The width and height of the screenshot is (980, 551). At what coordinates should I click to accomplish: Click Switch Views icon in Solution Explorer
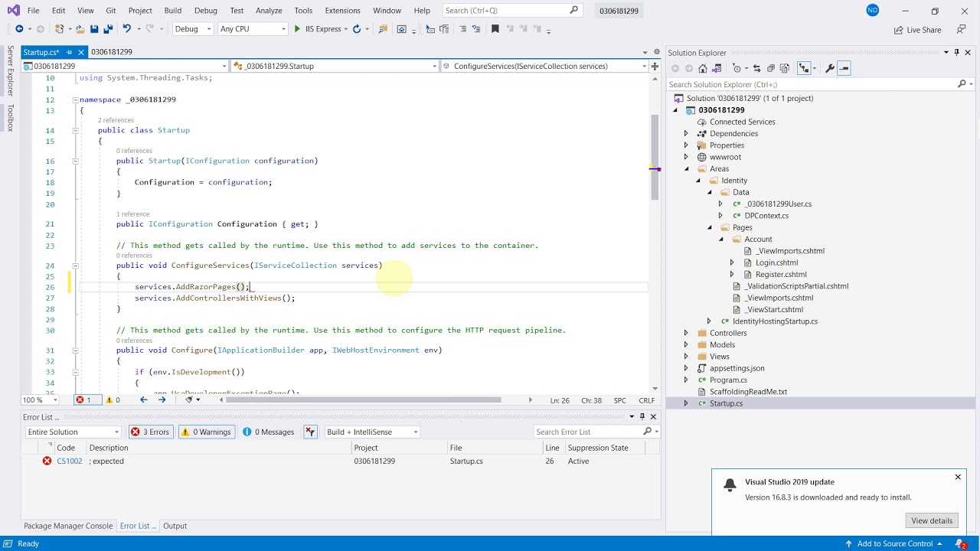pos(717,68)
